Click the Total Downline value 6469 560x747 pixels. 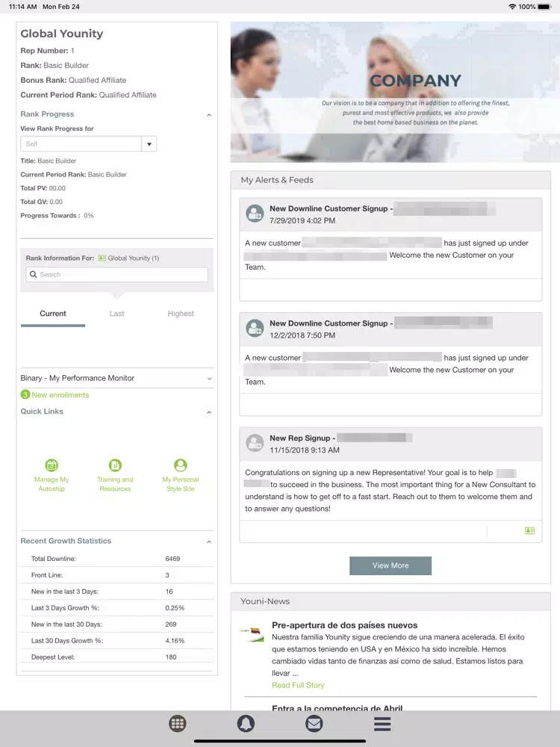[173, 558]
